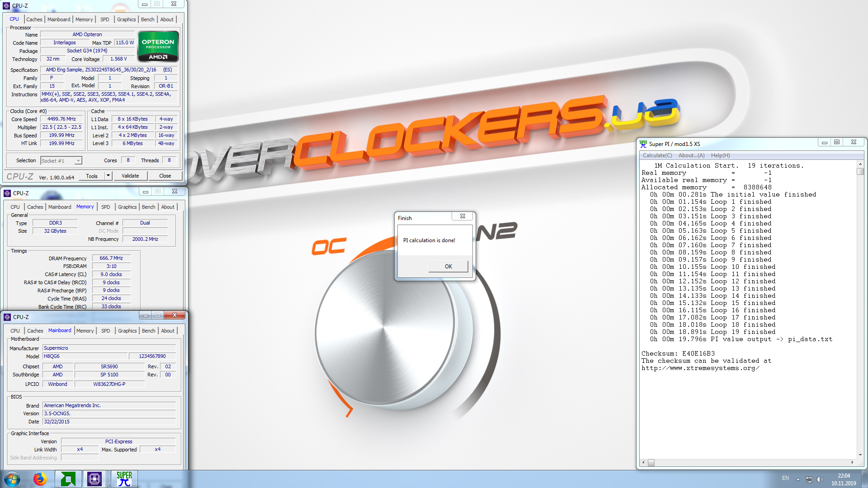Switch to Mainboard tab in top CPU-Z
Image resolution: width=868 pixels, height=488 pixels.
tap(59, 19)
